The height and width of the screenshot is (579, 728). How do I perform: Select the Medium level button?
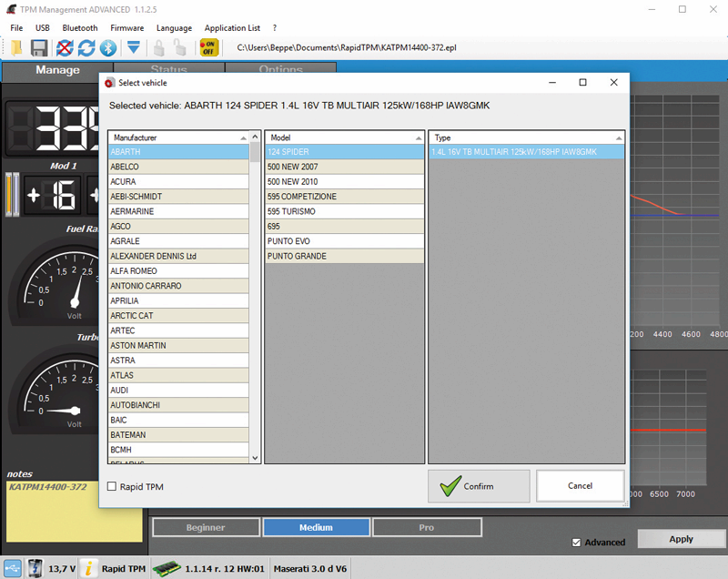[x=316, y=527]
